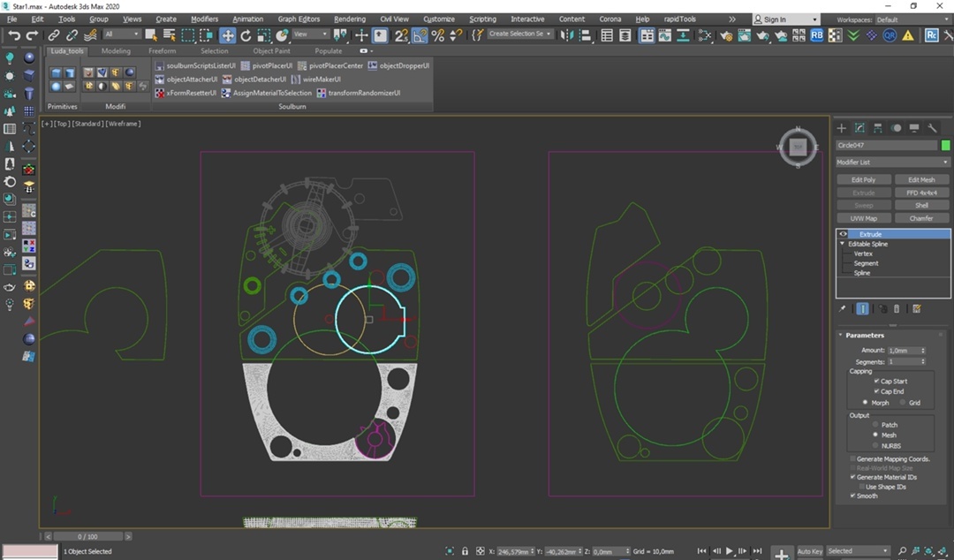Enable Generate Mapping Coords checkbox
Screen dimensions: 954x560
852,459
